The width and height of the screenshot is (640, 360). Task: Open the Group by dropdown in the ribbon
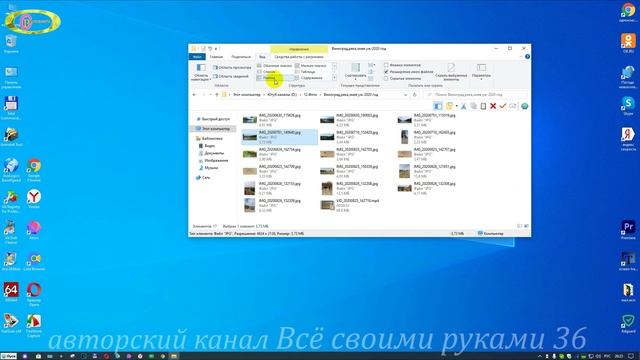pyautogui.click(x=371, y=65)
